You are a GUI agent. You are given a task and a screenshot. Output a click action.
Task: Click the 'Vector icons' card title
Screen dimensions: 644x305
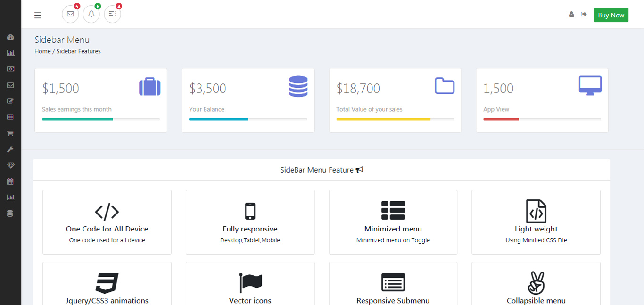(250, 301)
